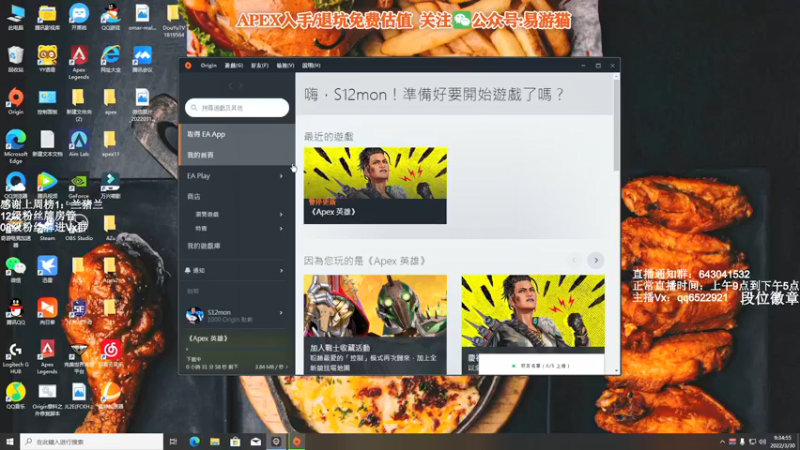
Task: Open 加入戰士收藏活動 news card
Action: point(375,324)
